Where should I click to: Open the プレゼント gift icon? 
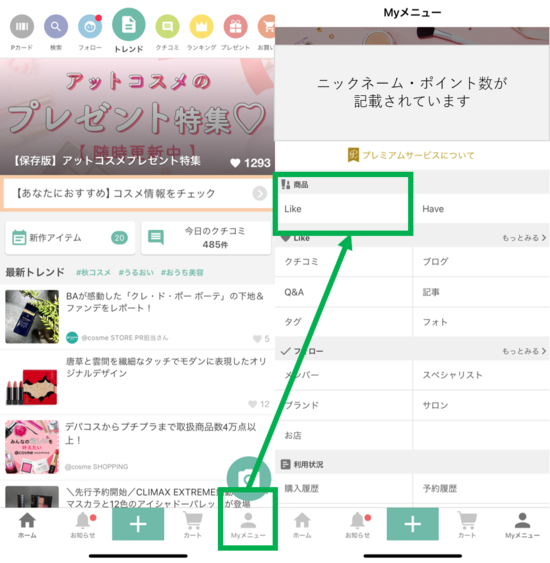coord(236,27)
